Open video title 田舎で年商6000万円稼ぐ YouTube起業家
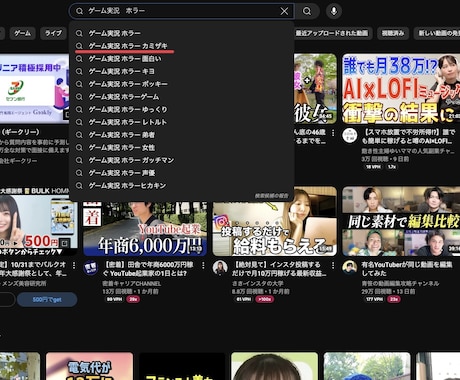 (x=148, y=269)
